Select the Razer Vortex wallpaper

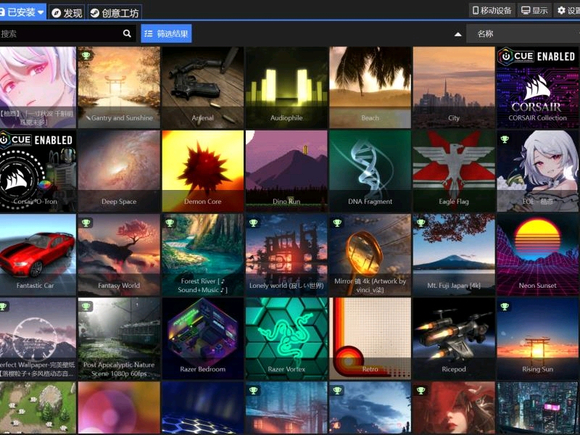pyautogui.click(x=286, y=338)
